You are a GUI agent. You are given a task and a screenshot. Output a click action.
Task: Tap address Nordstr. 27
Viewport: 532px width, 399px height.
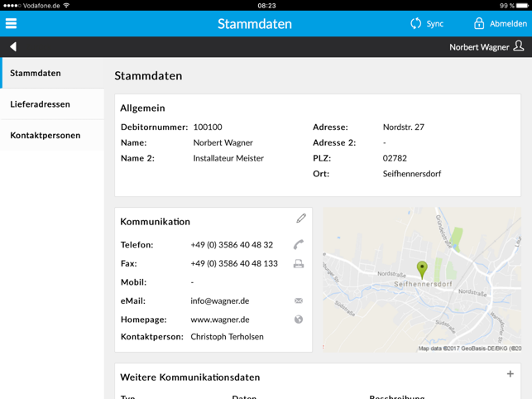tap(404, 127)
